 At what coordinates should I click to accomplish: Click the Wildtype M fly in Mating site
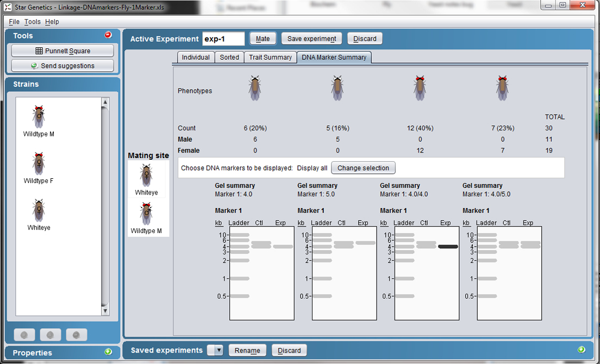tap(146, 214)
